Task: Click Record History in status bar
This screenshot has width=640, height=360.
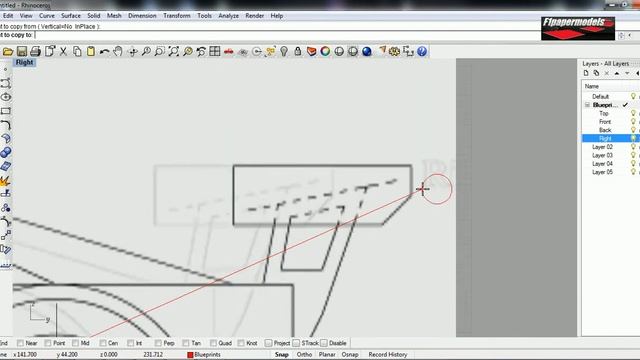Action: 388,355
